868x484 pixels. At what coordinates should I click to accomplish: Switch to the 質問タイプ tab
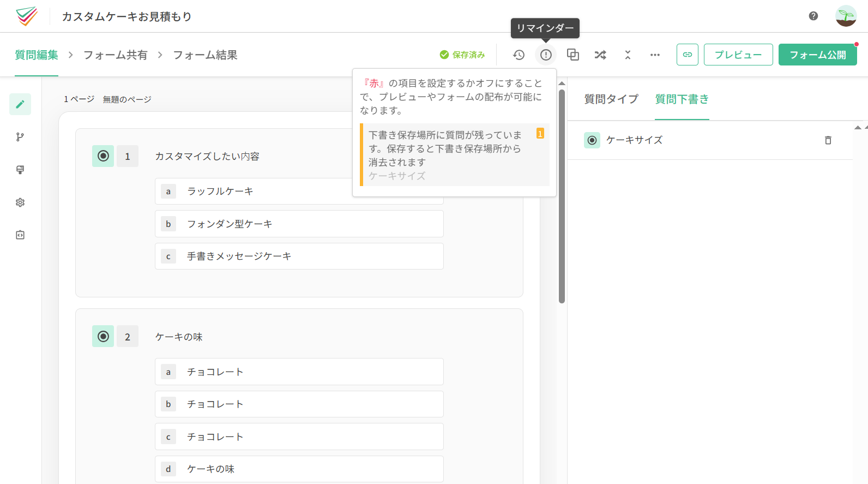click(x=611, y=99)
